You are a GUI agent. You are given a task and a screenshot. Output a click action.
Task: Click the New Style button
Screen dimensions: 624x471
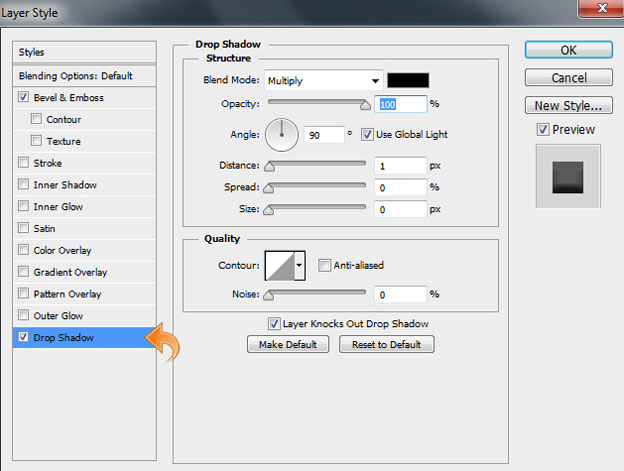[x=568, y=106]
